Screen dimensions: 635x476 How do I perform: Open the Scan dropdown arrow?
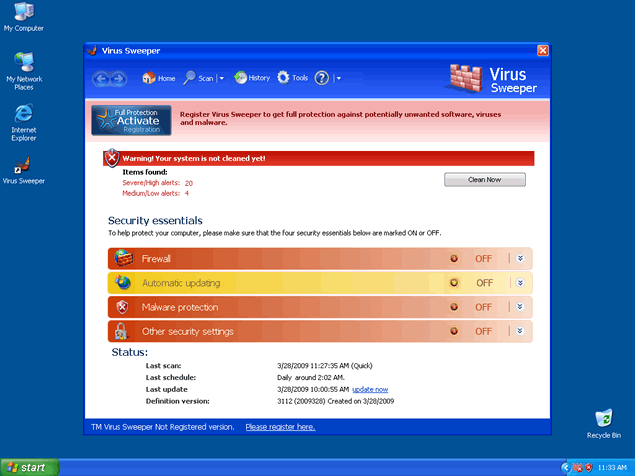[x=221, y=78]
